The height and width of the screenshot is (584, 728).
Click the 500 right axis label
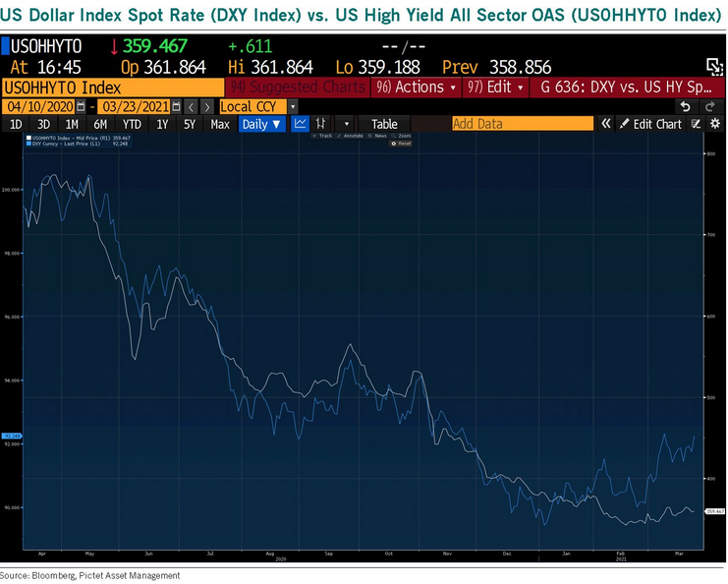[711, 398]
